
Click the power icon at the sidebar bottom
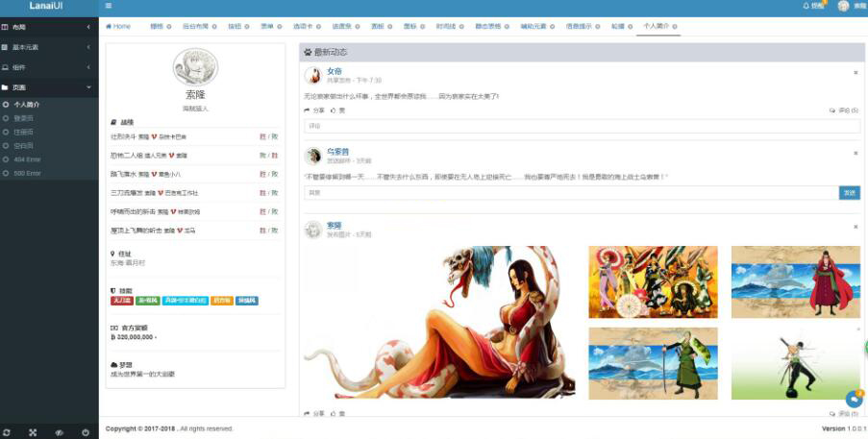point(86,432)
